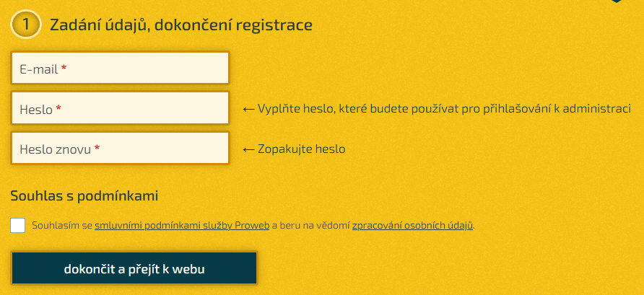Open 'zpracování osobních údajů' link
Viewport: 644px width, 295px height.
click(412, 226)
